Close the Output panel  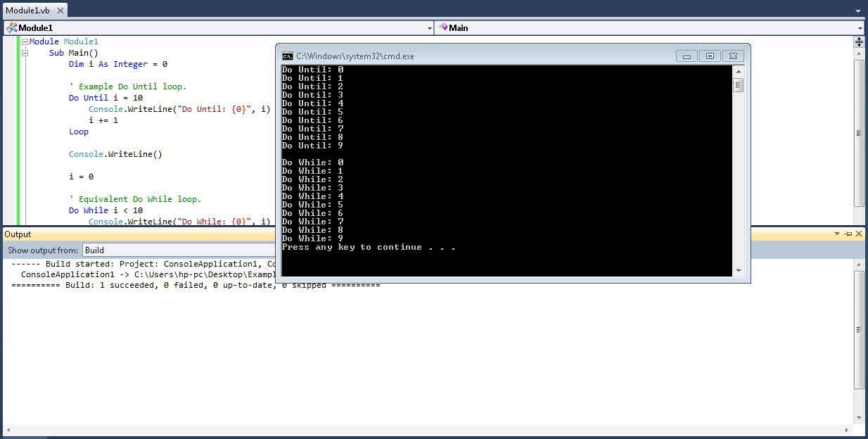[860, 234]
